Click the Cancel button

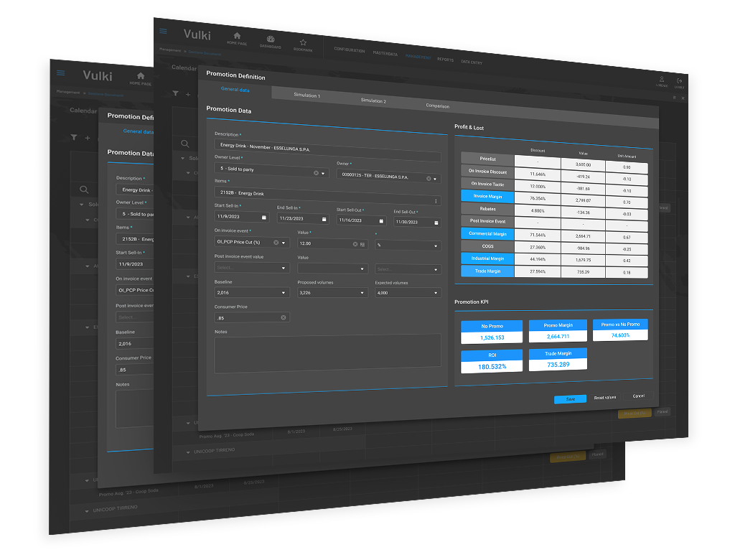point(638,396)
